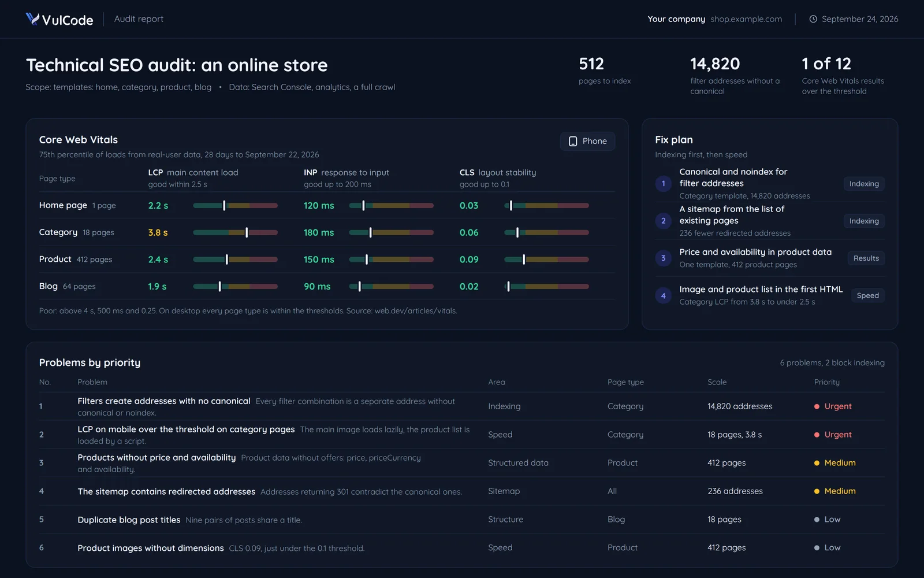This screenshot has height=578, width=924.
Task: Click the Audit report header label
Action: point(139,19)
